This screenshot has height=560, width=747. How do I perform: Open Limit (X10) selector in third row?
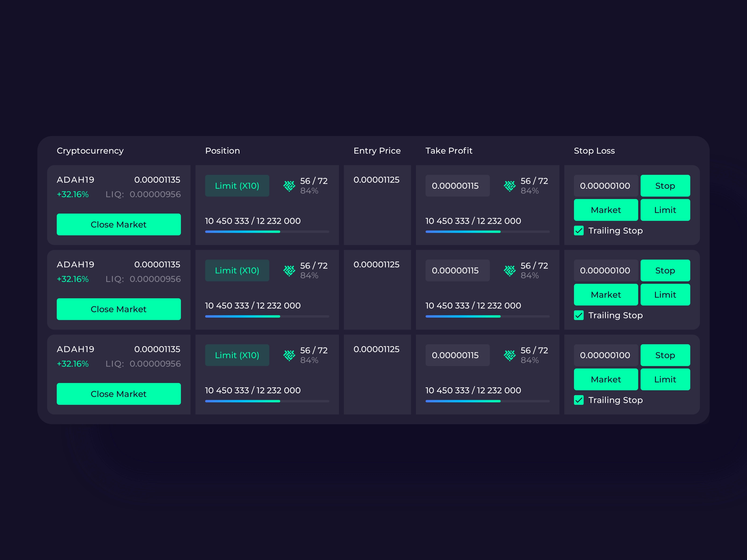click(237, 355)
